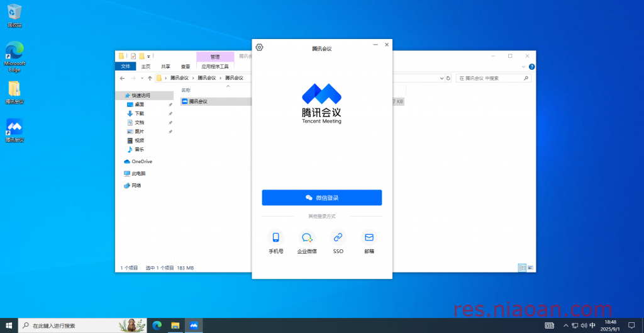
Task: Open the volume tray icon
Action: 584,325
